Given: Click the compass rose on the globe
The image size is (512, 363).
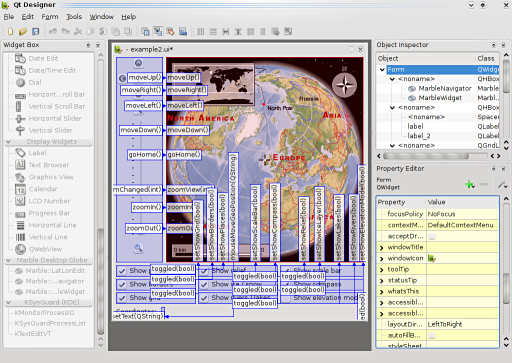Looking at the screenshot, I should click(345, 85).
